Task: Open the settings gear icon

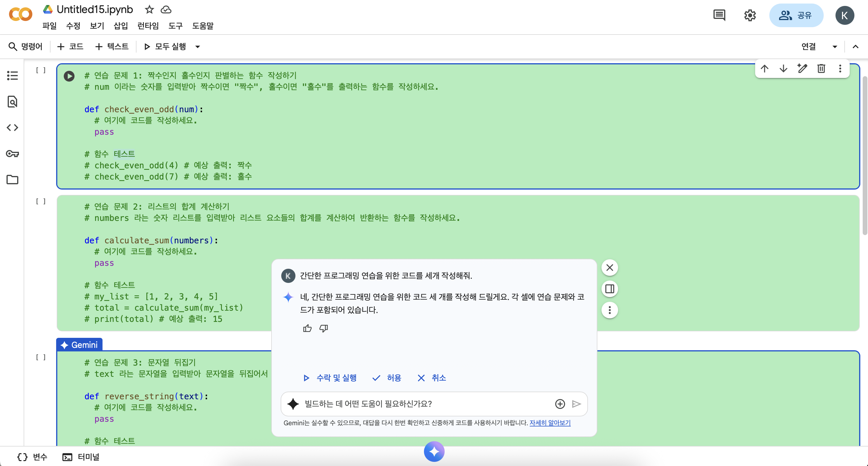Action: click(750, 15)
